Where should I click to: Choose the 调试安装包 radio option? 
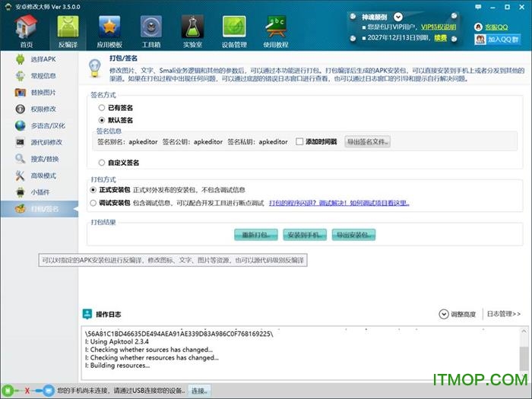[93, 203]
